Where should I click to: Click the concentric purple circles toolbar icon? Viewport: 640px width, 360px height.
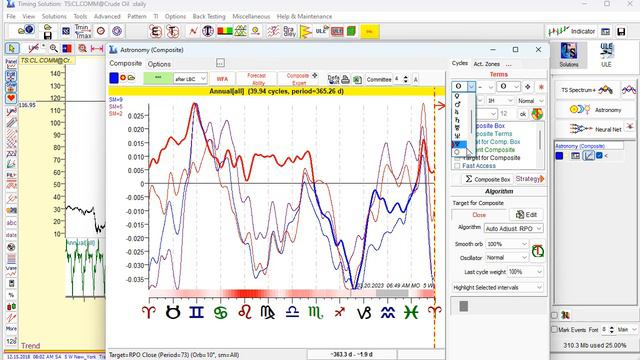tap(117, 31)
